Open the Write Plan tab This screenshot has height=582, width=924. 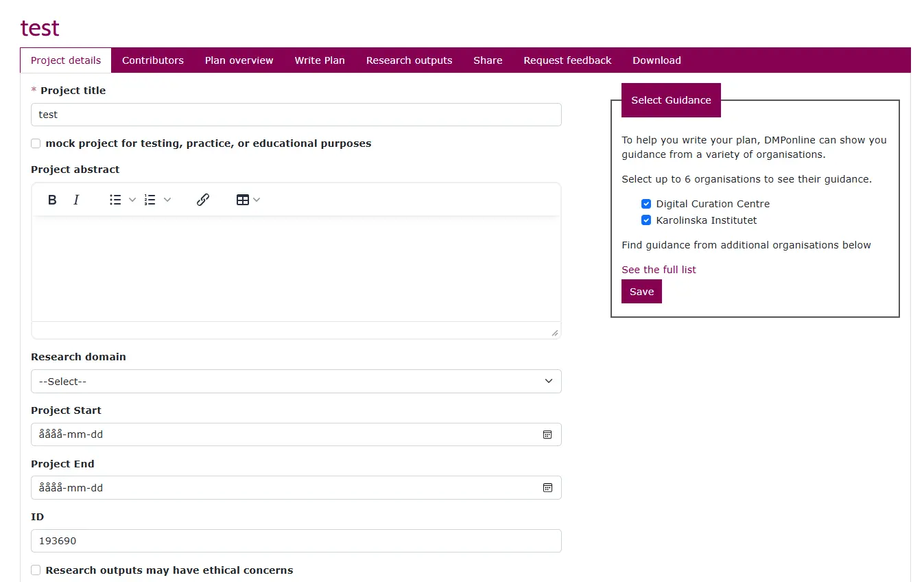click(320, 60)
